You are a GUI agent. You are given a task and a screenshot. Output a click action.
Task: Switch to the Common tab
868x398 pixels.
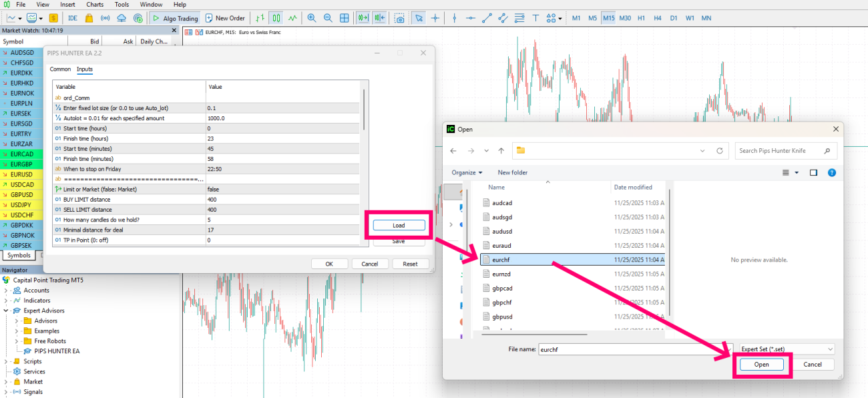click(60, 69)
